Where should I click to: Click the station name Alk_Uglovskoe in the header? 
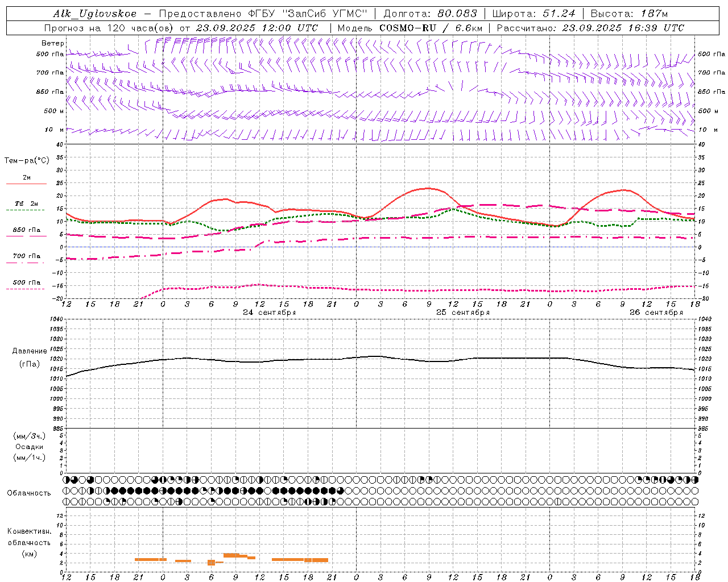click(x=95, y=14)
